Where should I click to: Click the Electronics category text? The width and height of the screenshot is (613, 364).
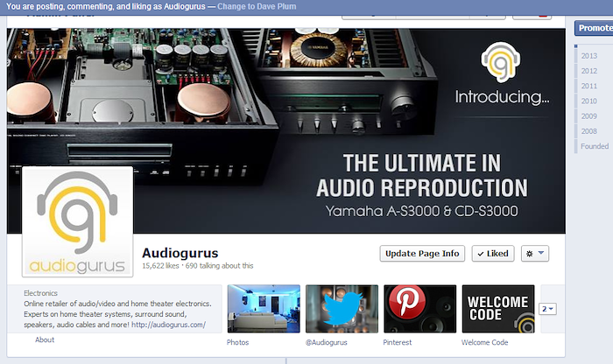40,293
